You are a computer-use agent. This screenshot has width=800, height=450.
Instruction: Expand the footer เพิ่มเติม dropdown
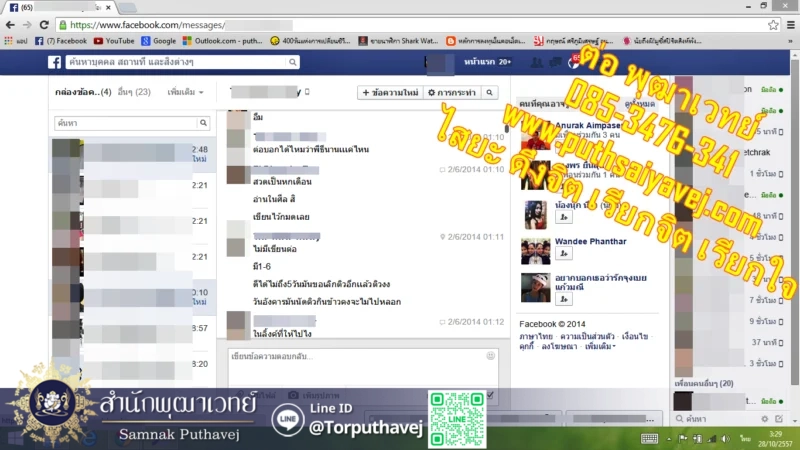(600, 346)
